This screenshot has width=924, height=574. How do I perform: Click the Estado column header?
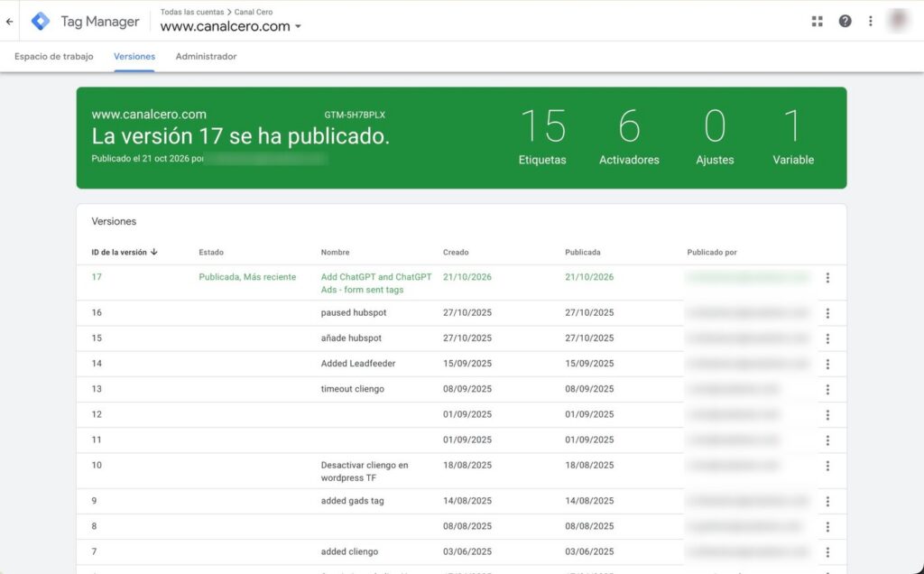[211, 252]
